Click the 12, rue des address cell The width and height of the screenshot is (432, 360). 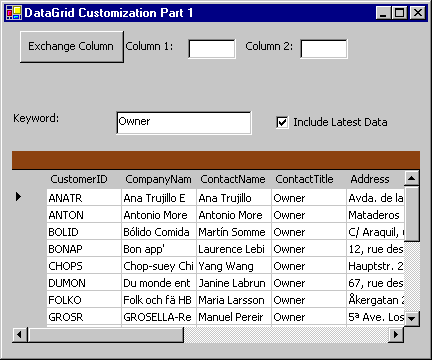(375, 249)
